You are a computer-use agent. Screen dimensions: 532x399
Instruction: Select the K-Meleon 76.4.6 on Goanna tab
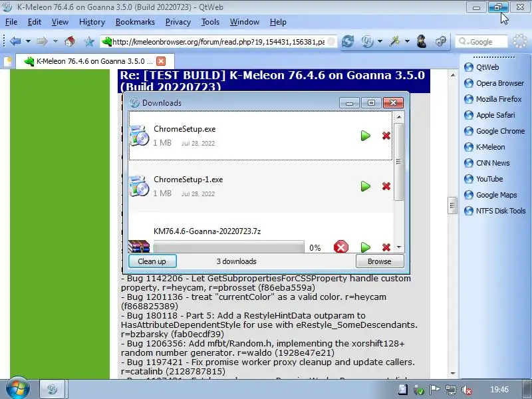pos(95,61)
